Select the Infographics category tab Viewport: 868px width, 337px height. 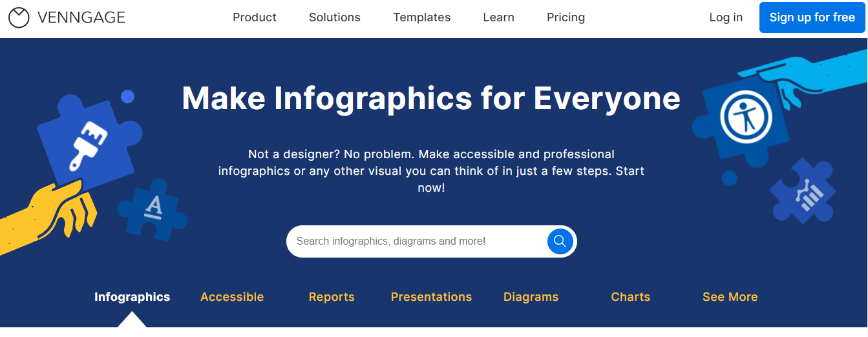(x=132, y=297)
